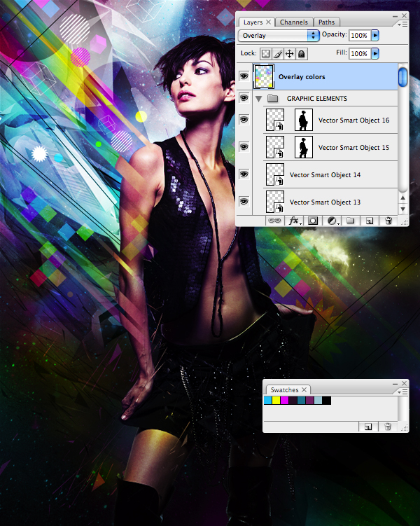Click the link layers icon
Screen dimensions: 420x526
(x=274, y=221)
